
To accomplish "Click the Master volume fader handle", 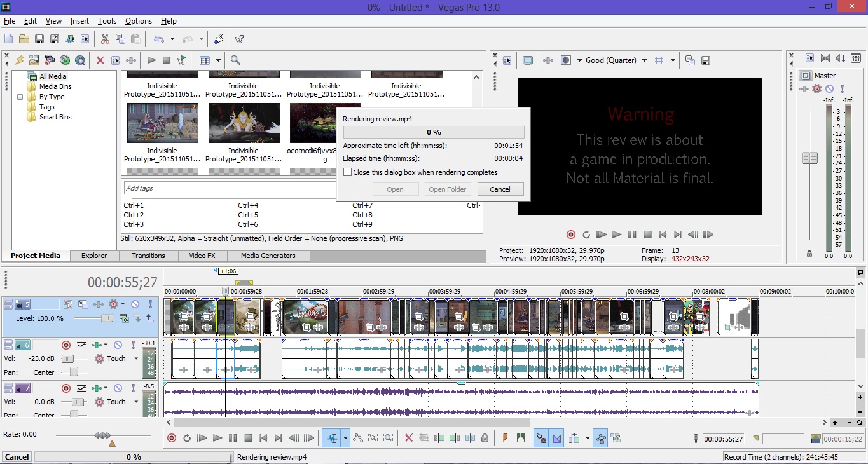I will click(809, 158).
